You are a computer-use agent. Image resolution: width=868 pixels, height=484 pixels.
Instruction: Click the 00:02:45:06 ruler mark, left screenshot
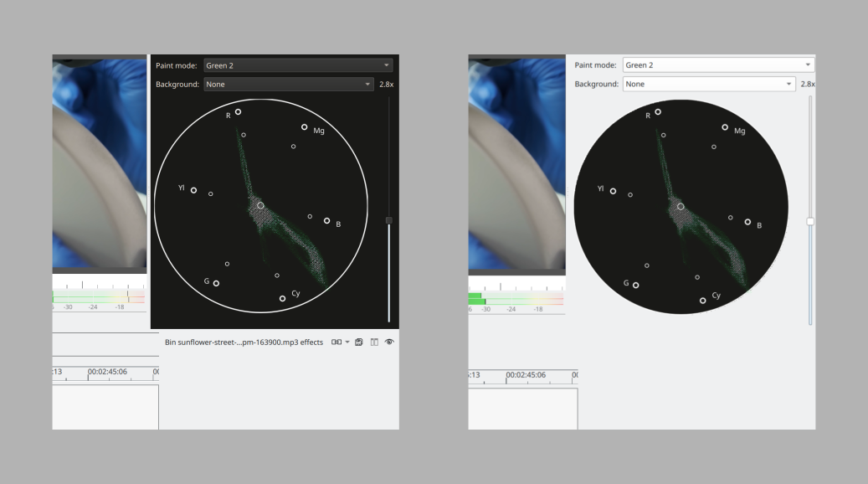(x=106, y=372)
